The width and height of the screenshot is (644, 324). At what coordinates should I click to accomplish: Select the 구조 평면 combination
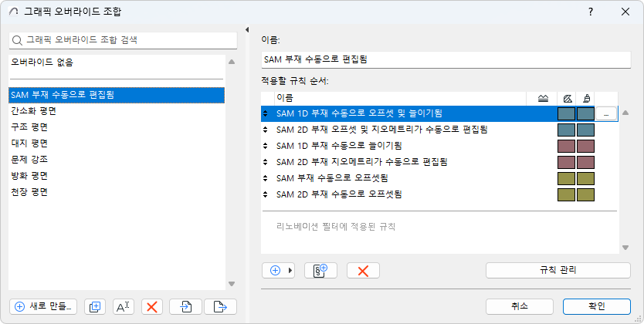(117, 127)
